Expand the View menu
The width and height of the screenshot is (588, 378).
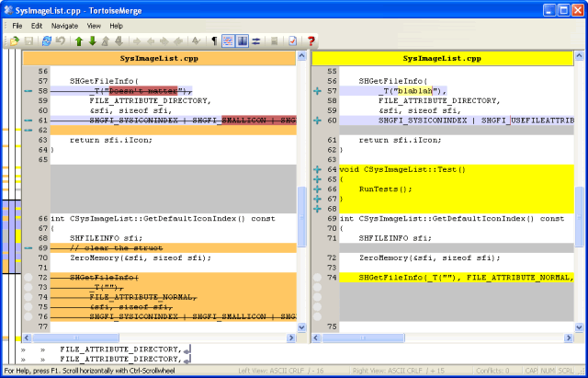94,26
